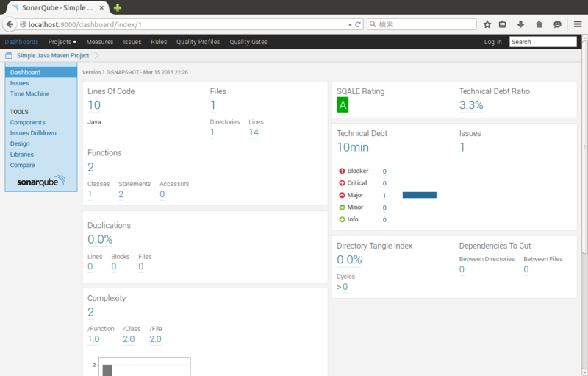Open Time Machine in the sidebar
The width and height of the screenshot is (588, 376).
[29, 93]
